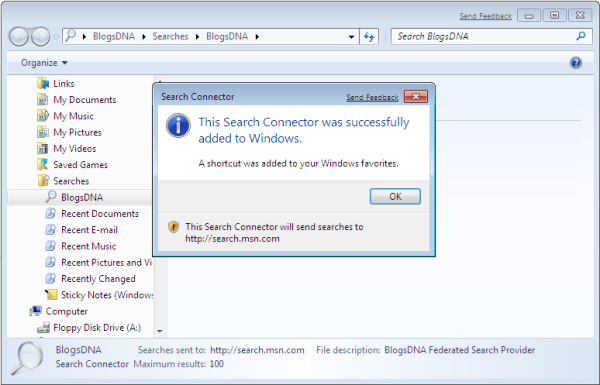This screenshot has width=600, height=385.
Task: Click the Floppy Disk Drive icon
Action: pos(43,328)
